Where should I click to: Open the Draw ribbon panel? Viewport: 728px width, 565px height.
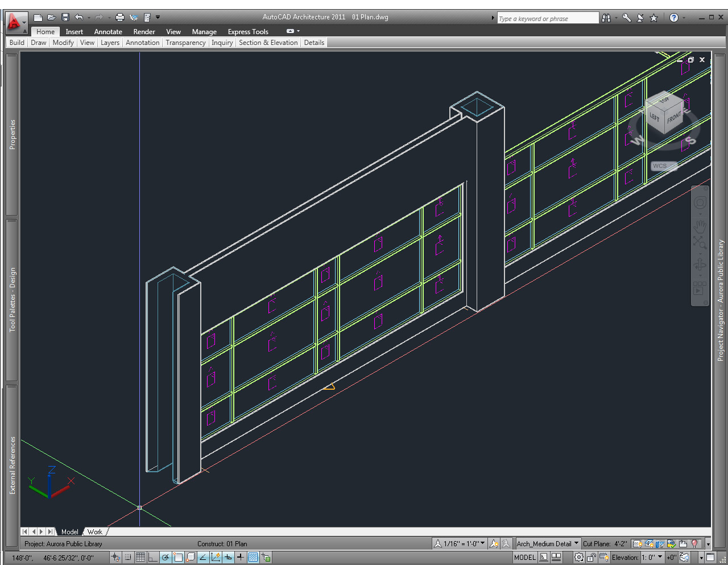pyautogui.click(x=39, y=43)
